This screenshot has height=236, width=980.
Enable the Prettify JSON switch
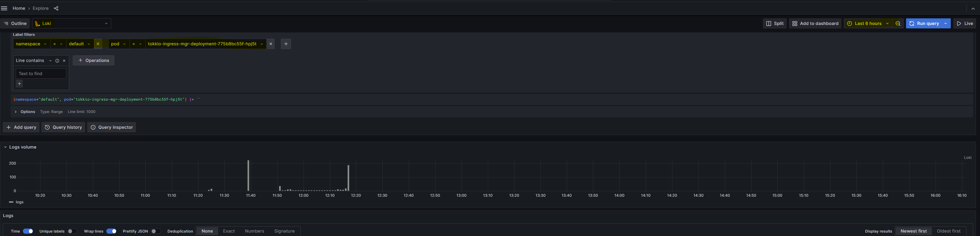pyautogui.click(x=156, y=231)
